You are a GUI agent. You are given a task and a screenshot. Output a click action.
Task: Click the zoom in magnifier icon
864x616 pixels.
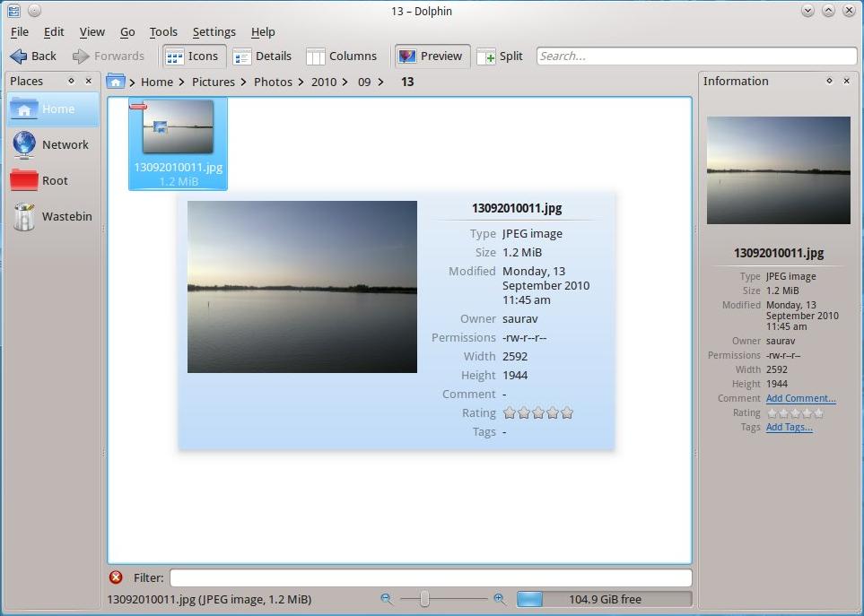500,599
